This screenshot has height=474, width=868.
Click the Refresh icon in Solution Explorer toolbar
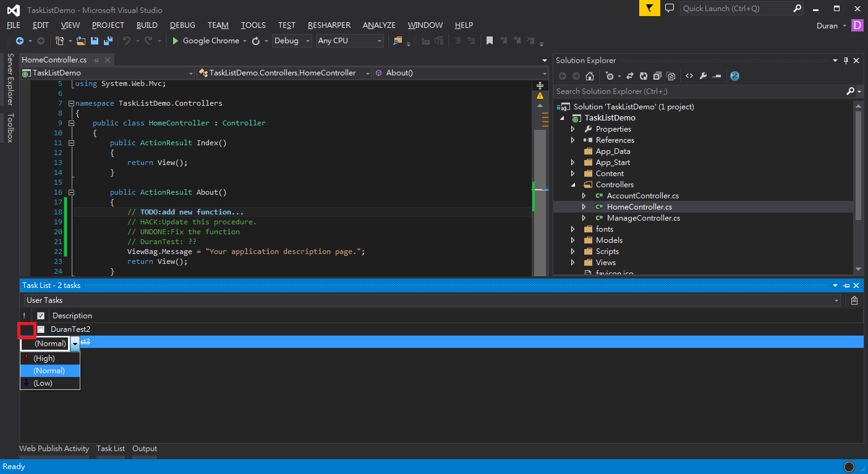pos(643,76)
